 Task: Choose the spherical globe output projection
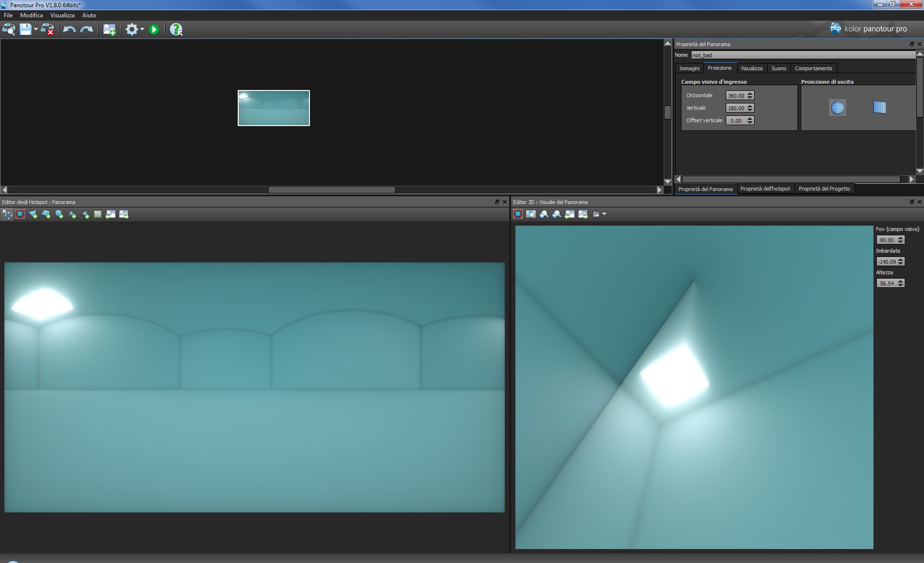(837, 108)
